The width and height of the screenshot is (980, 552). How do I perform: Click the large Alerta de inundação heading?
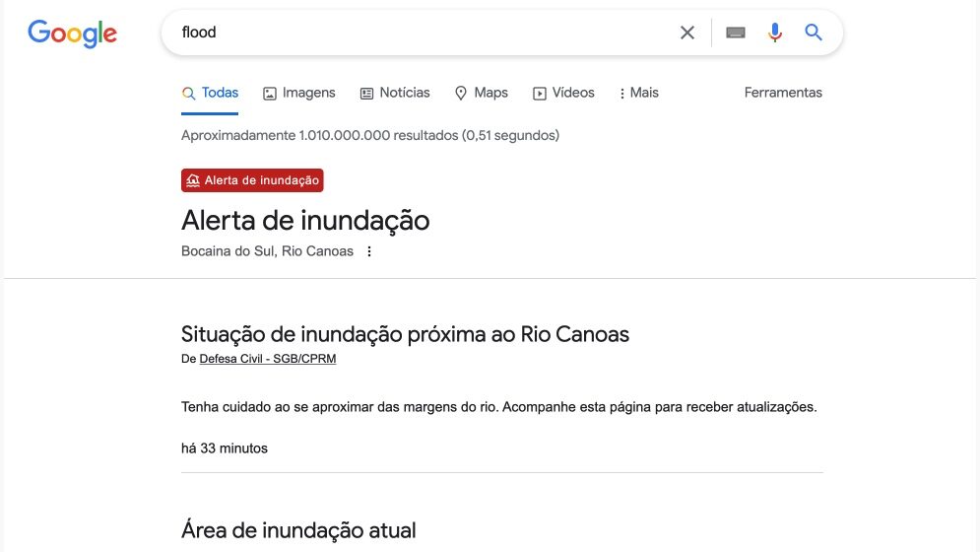point(305,220)
